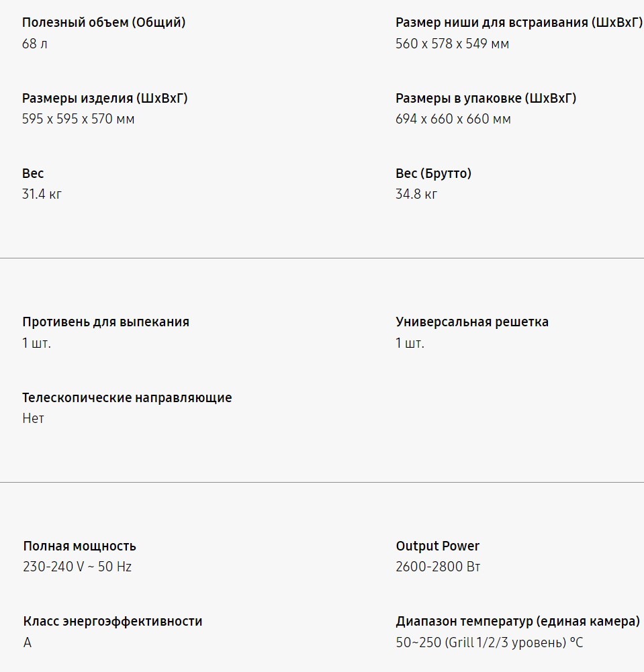Click the "Размеры изделия (ШхВхГ)" label

click(105, 98)
